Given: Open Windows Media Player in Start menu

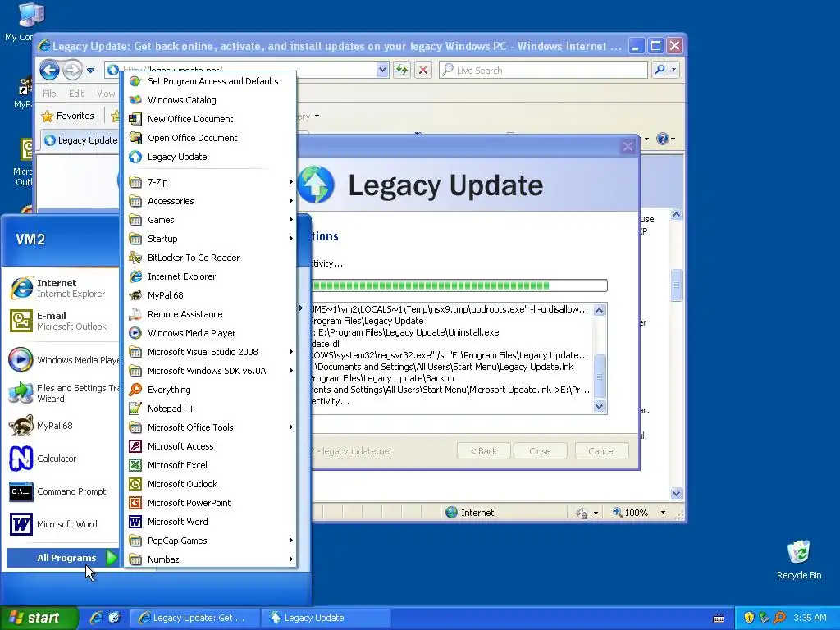Looking at the screenshot, I should click(x=63, y=360).
